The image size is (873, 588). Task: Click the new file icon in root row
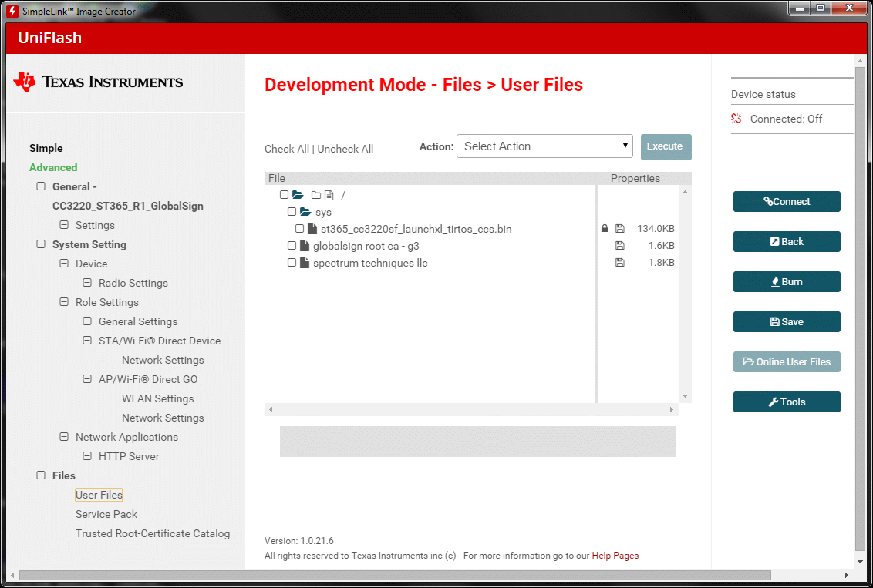pyautogui.click(x=329, y=195)
